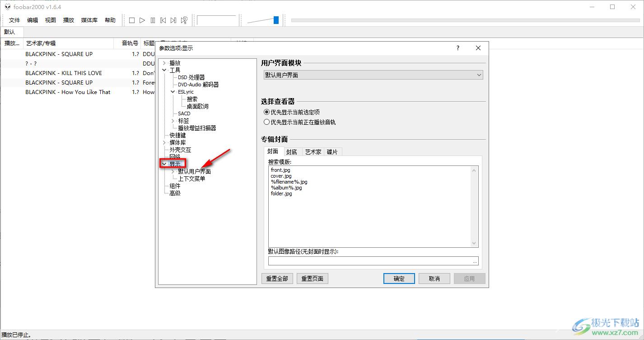Start playback with the Play icon

142,20
